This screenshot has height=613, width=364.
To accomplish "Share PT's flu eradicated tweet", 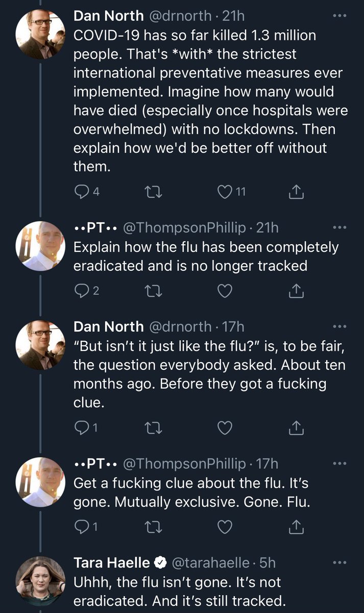I will 297,291.
